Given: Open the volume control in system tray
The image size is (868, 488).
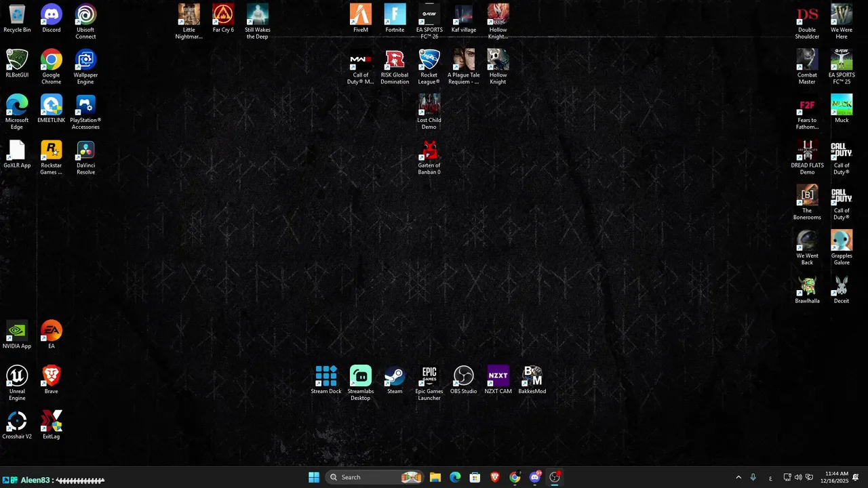Looking at the screenshot, I should point(798,477).
